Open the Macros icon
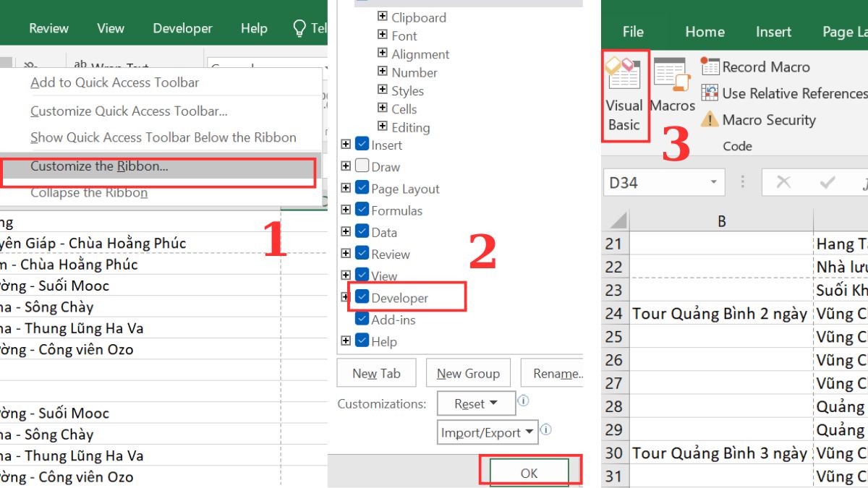Screen dimensions: 868x488 [x=672, y=75]
